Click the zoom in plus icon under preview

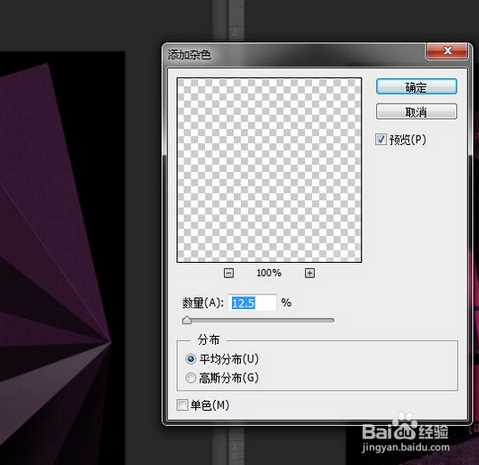310,273
